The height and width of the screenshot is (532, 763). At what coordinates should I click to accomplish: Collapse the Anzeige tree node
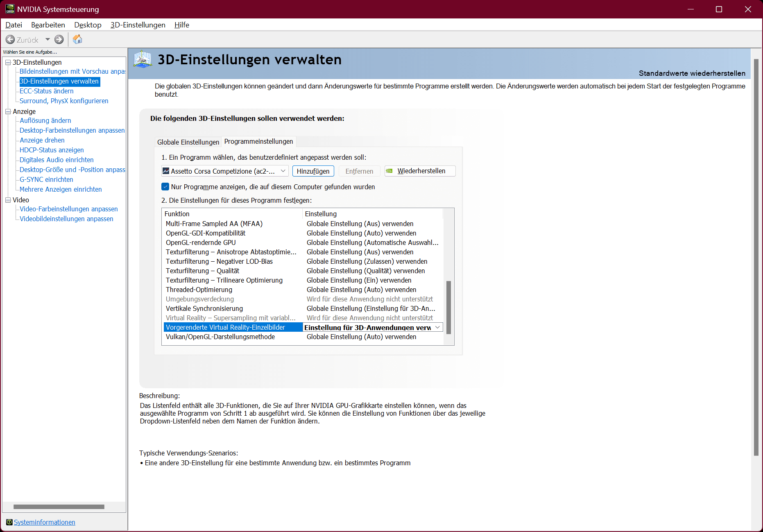coord(8,111)
